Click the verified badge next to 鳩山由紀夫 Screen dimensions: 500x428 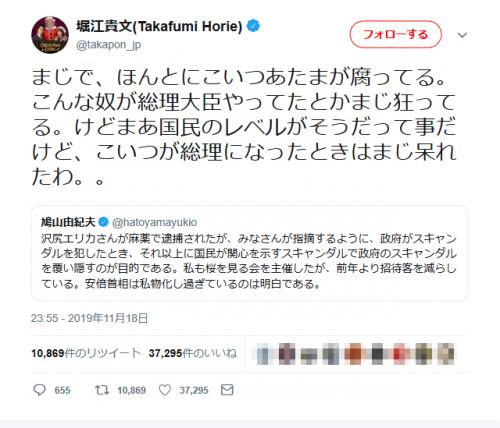[104, 222]
